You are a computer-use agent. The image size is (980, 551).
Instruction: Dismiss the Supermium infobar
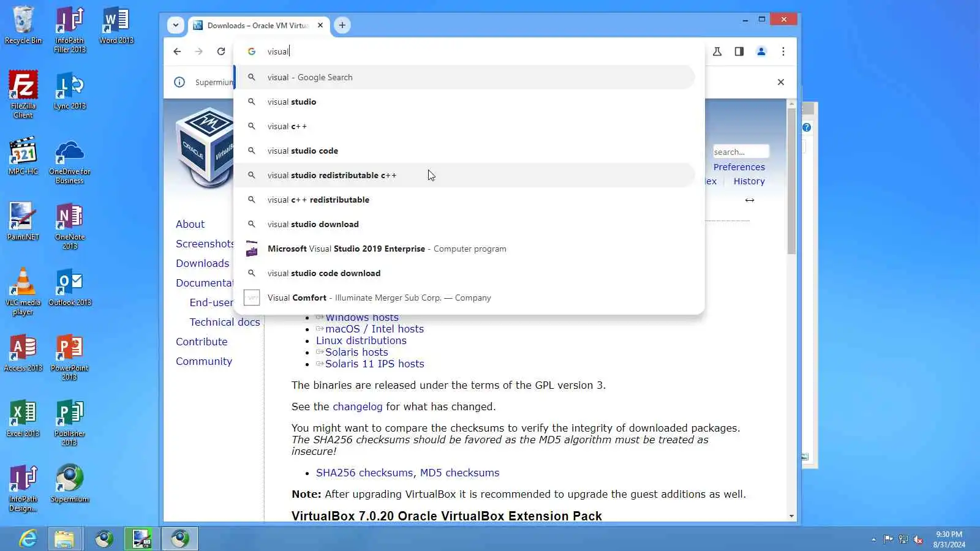click(781, 82)
